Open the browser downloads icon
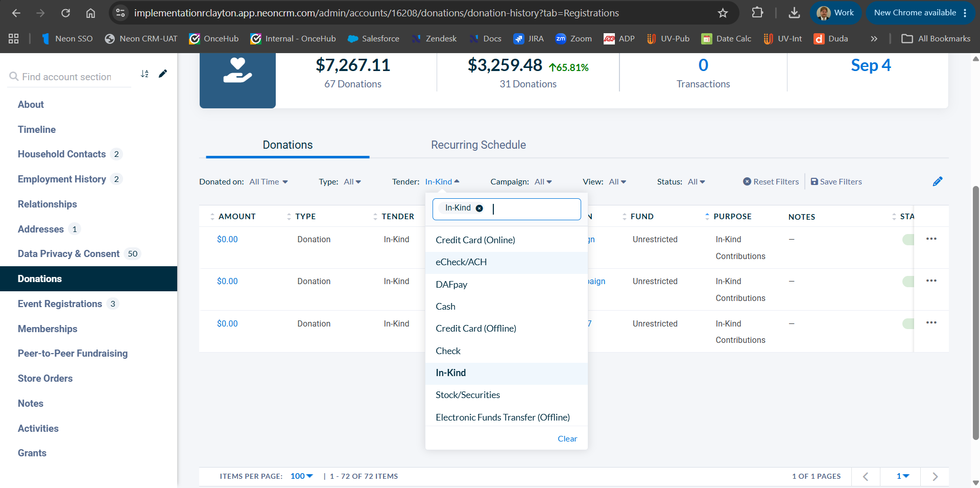980x488 pixels. [x=794, y=13]
